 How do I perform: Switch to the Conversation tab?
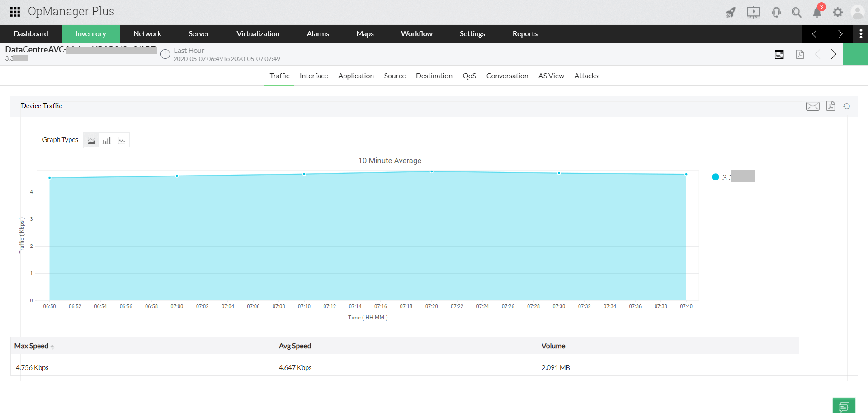pos(507,76)
